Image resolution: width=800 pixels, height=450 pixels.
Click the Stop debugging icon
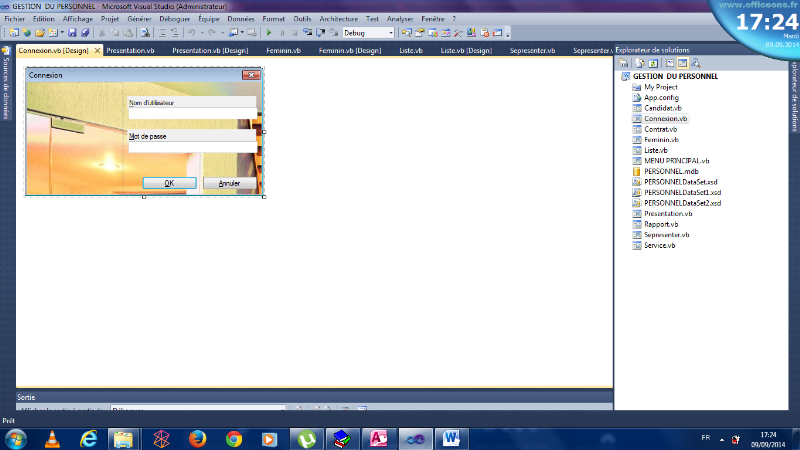pos(294,33)
